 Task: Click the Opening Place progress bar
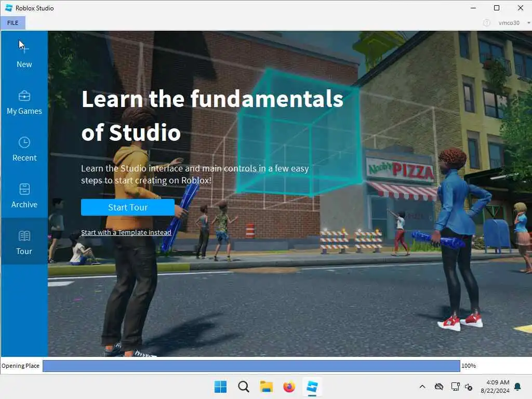click(251, 366)
